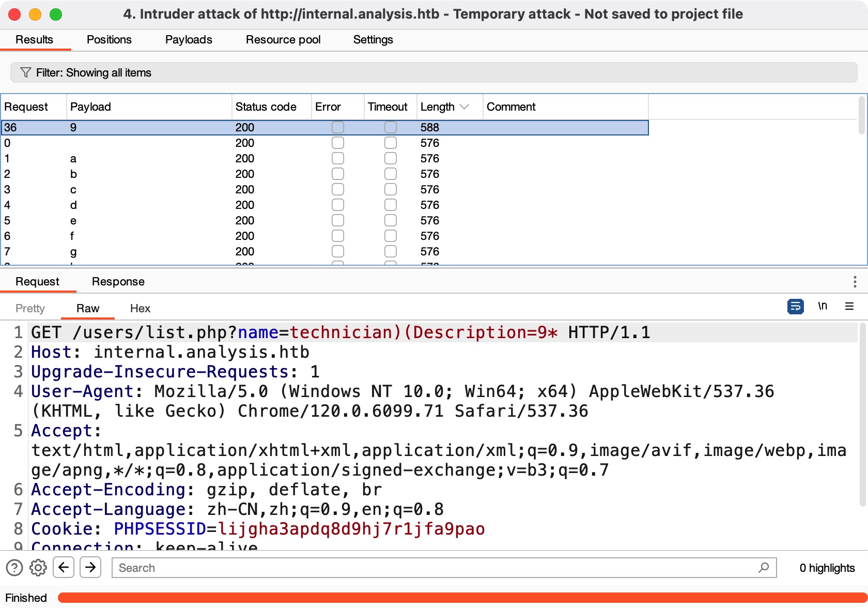Select result row for request 0
The image size is (868, 608).
tap(325, 143)
